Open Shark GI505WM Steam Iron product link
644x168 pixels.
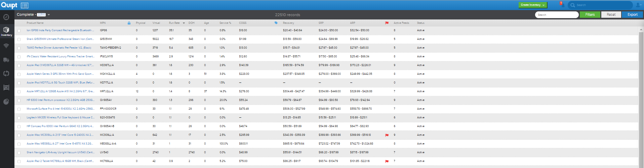[x=61, y=39]
